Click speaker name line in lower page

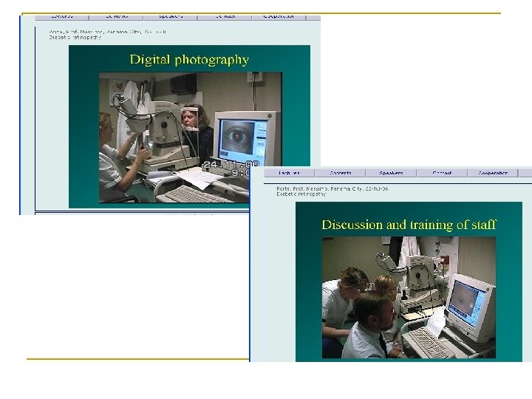pos(332,188)
